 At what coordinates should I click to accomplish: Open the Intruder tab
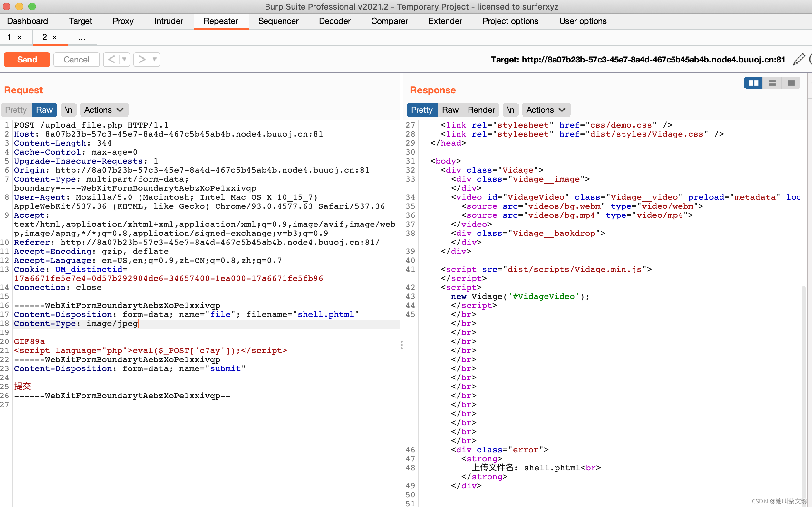coord(169,21)
